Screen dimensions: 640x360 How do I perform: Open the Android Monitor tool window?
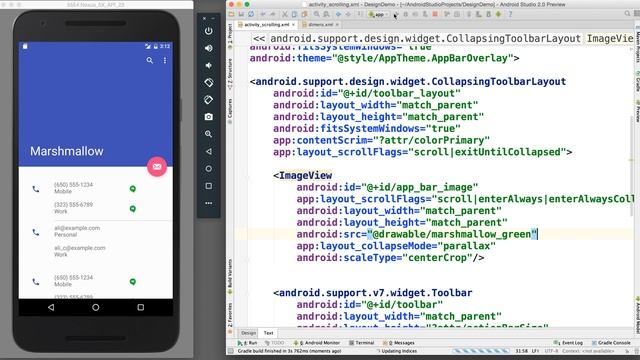317,343
